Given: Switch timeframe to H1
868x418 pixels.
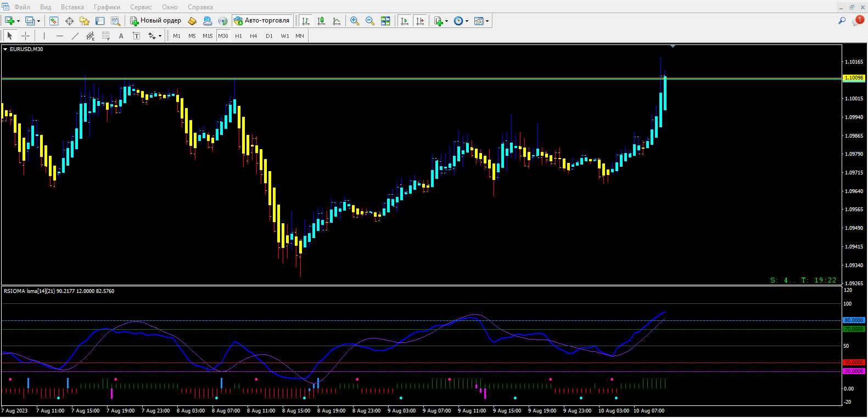Looking at the screenshot, I should (x=238, y=36).
